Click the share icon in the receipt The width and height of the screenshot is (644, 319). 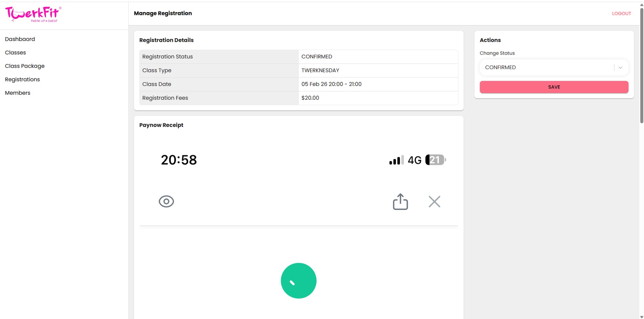point(400,202)
